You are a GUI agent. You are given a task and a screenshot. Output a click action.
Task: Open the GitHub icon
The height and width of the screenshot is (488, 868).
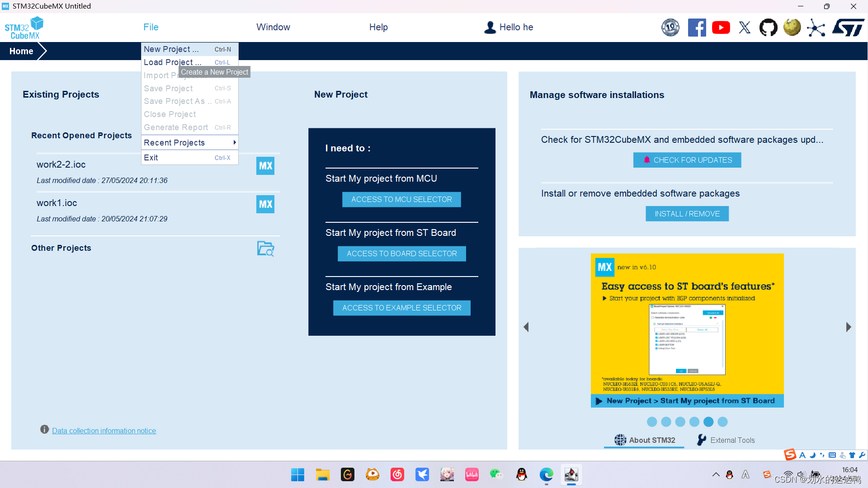[x=768, y=28]
